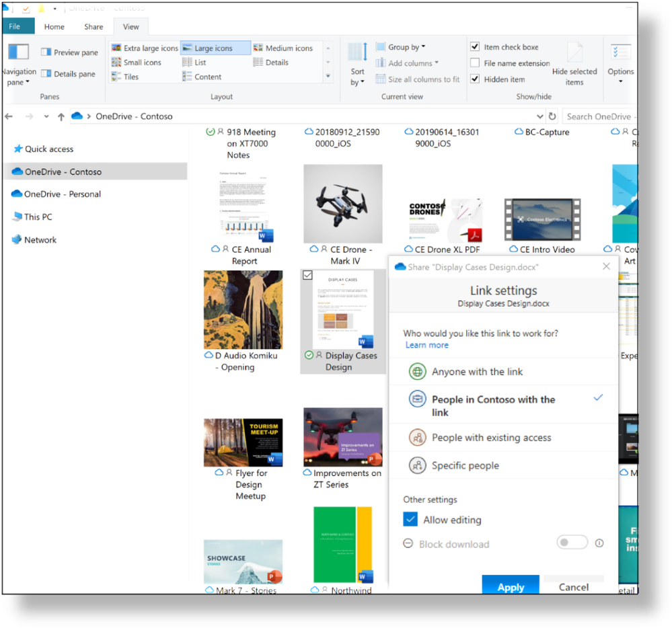Viewport: 672px width, 628px height.
Task: Choose Specific people option
Action: tap(504, 465)
